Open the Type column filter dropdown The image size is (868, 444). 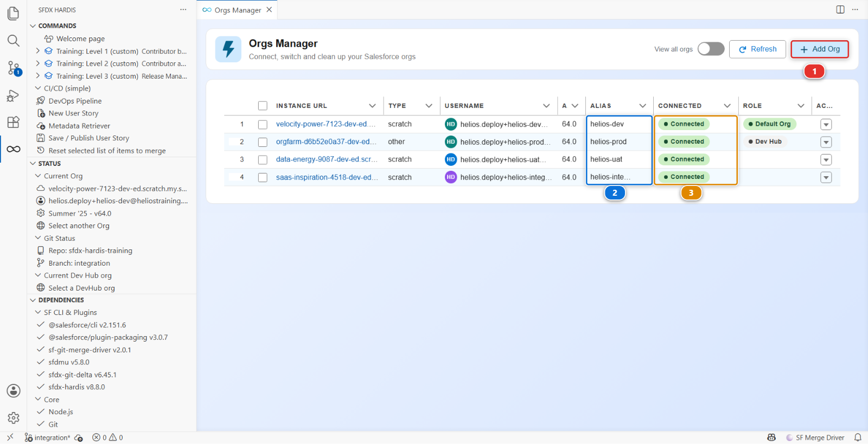tap(429, 106)
